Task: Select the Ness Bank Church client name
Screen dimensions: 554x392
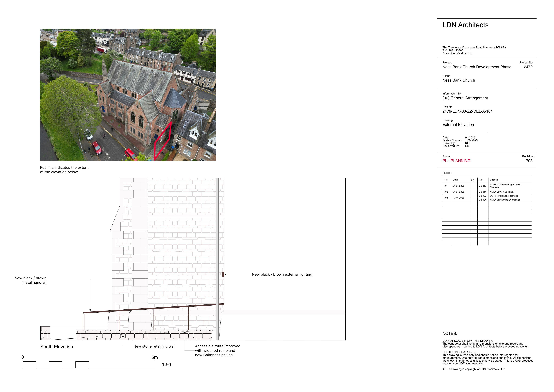Action: (459, 80)
